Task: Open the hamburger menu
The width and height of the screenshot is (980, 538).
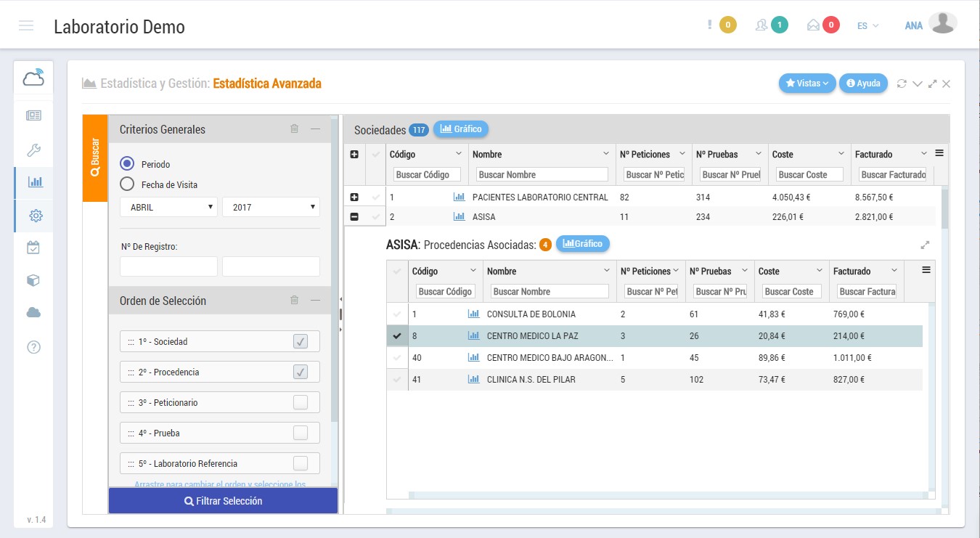Action: pyautogui.click(x=26, y=26)
